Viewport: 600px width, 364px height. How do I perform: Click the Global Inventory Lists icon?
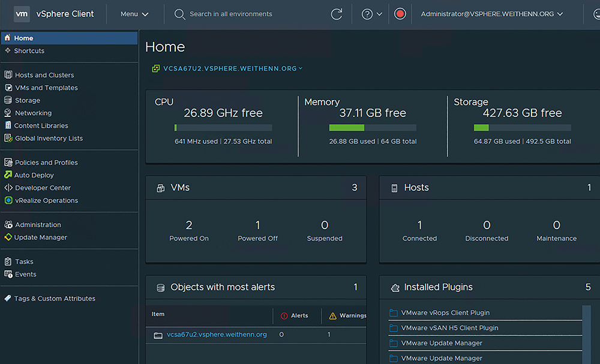pyautogui.click(x=8, y=138)
